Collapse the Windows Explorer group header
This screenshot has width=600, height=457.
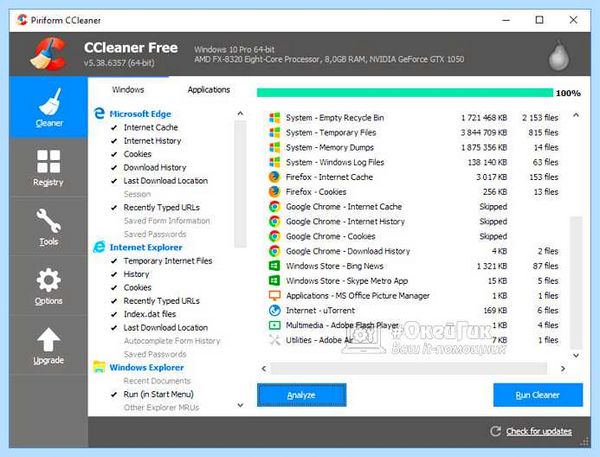coord(147,367)
